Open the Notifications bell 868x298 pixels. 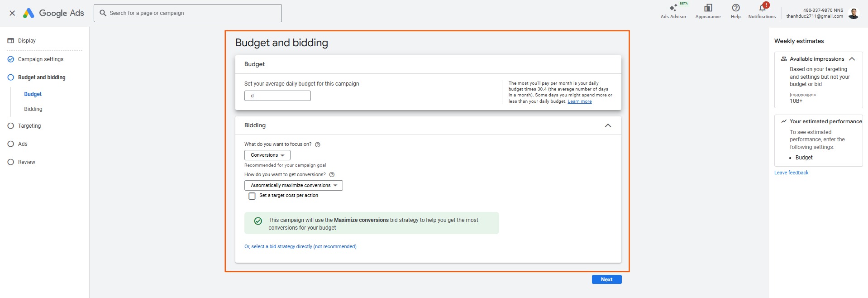click(762, 8)
